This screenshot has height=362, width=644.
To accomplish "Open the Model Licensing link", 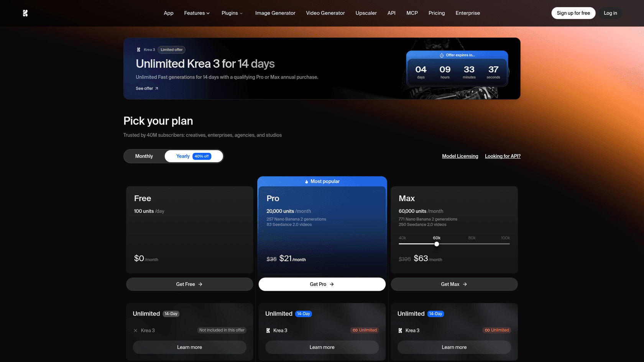I will pyautogui.click(x=460, y=156).
